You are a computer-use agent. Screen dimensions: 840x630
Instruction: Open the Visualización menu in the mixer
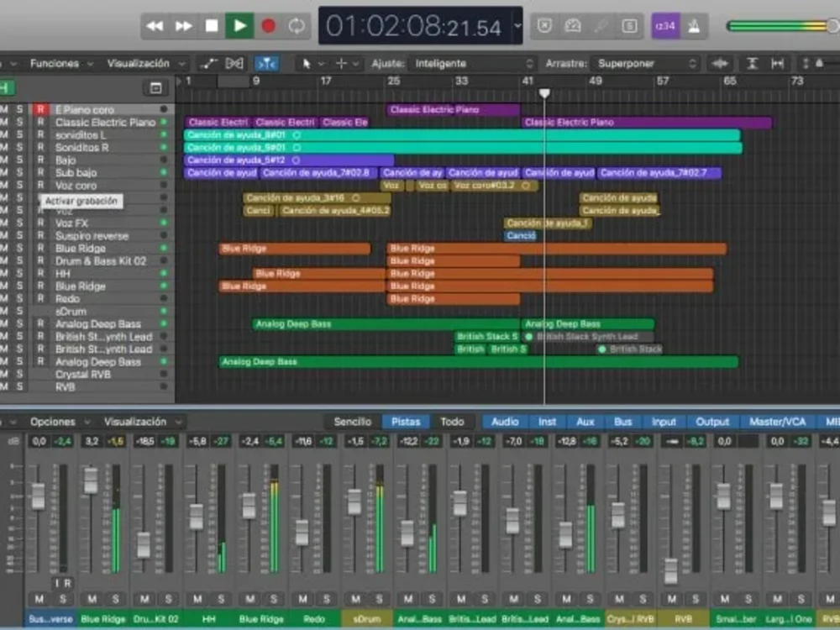click(143, 423)
